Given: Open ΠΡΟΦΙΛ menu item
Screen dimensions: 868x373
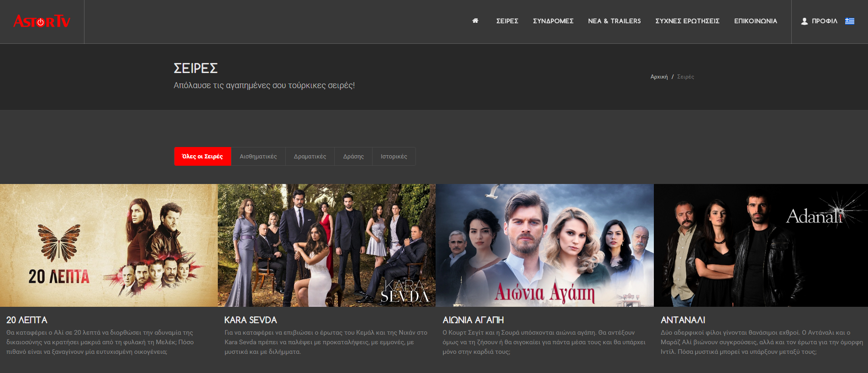Looking at the screenshot, I should click(x=825, y=21).
